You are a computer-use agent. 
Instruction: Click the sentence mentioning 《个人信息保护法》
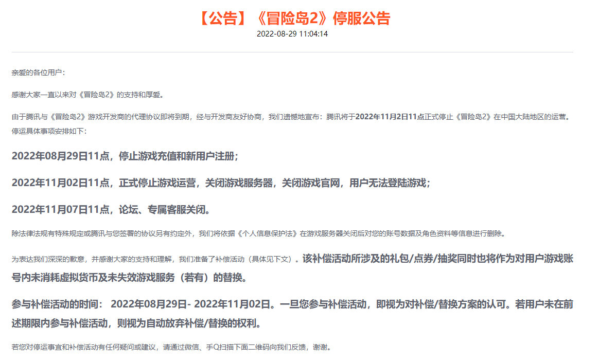click(x=258, y=233)
